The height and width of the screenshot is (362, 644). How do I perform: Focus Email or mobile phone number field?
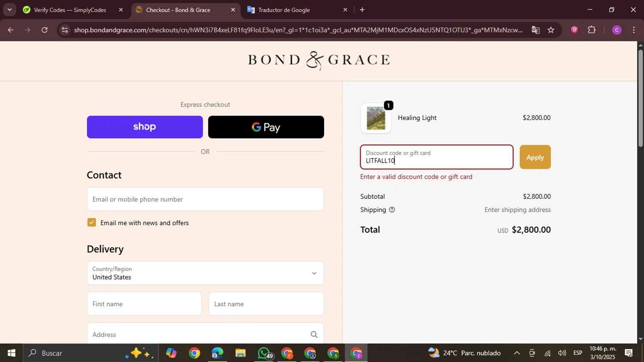coord(205,199)
